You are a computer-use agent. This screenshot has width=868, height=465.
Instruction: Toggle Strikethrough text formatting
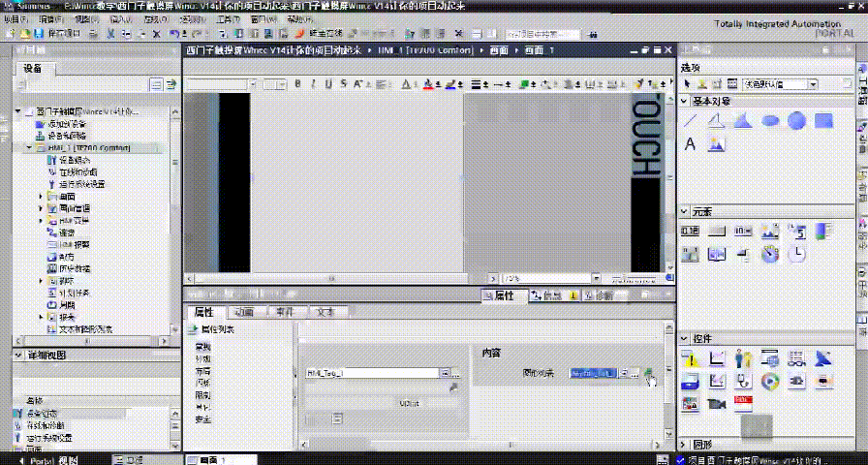tap(343, 84)
